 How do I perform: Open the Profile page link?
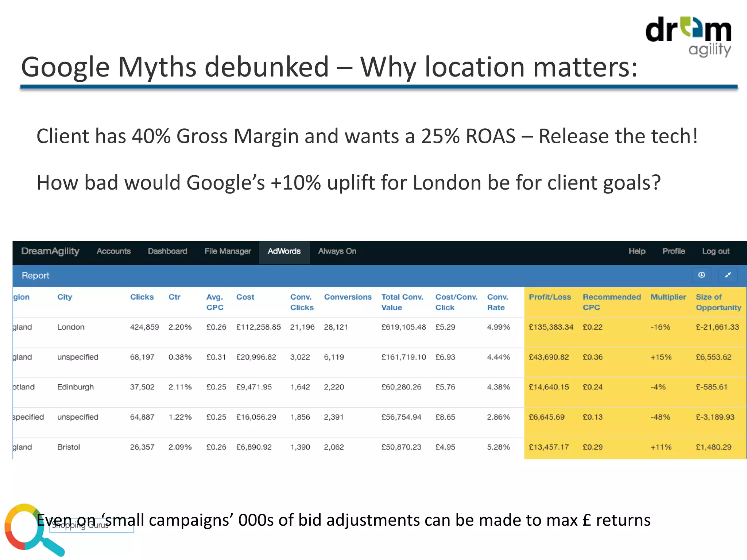674,251
